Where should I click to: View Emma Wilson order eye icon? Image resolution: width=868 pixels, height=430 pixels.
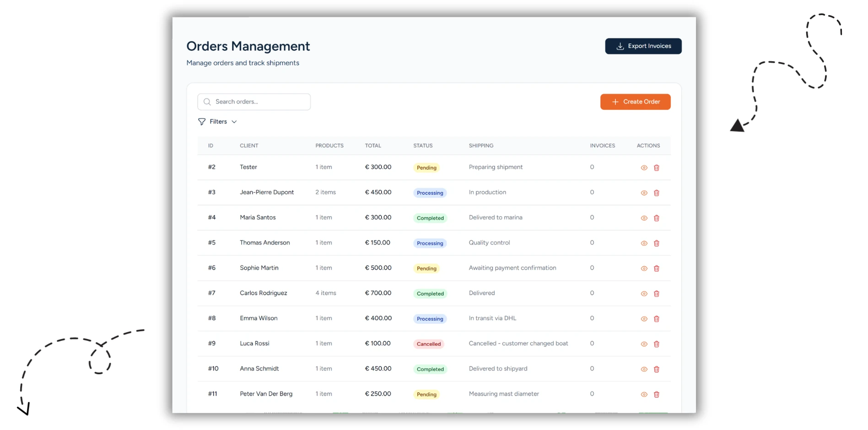pos(644,319)
